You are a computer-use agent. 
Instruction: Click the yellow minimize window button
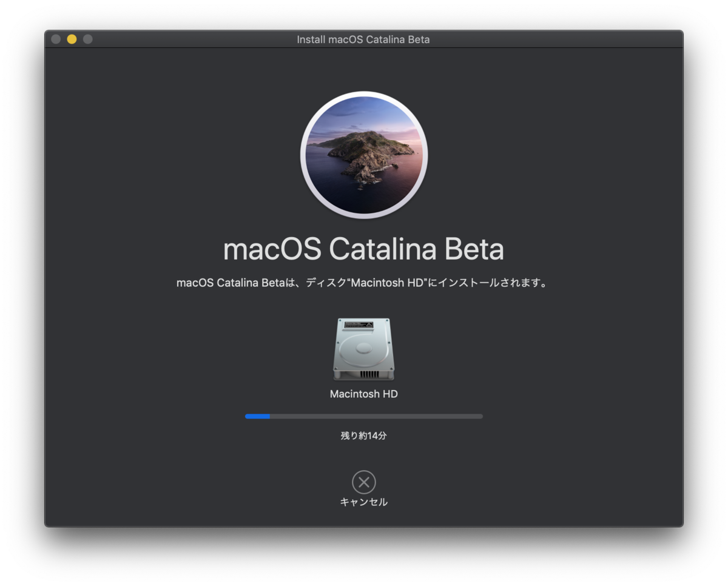(72, 39)
